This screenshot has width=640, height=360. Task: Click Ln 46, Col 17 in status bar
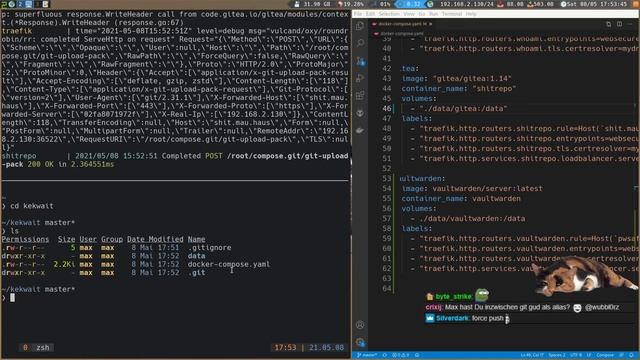click(532, 355)
